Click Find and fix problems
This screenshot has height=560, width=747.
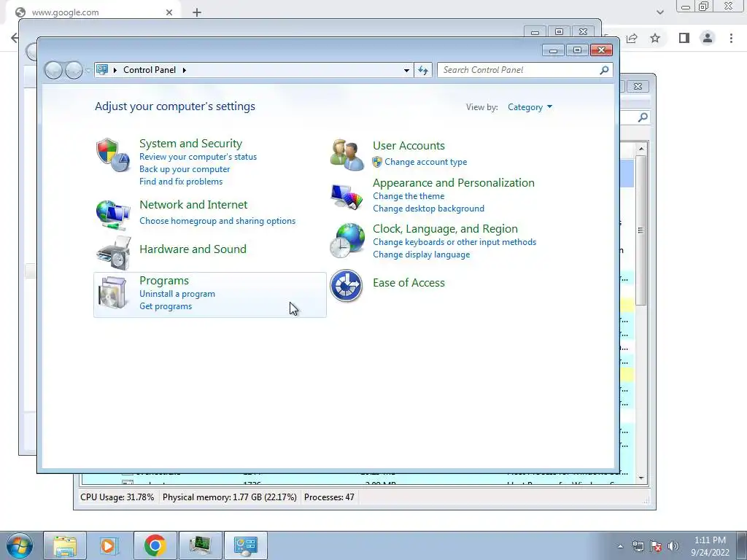click(181, 182)
